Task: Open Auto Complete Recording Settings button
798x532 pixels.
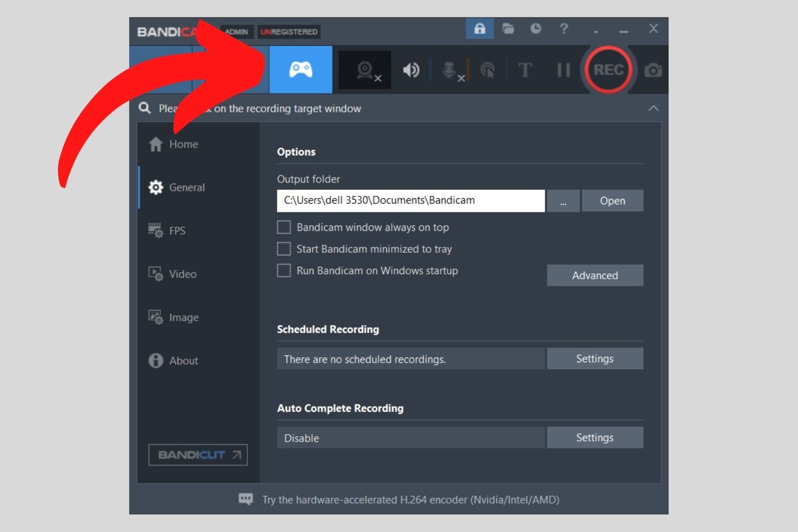Action: pos(595,437)
